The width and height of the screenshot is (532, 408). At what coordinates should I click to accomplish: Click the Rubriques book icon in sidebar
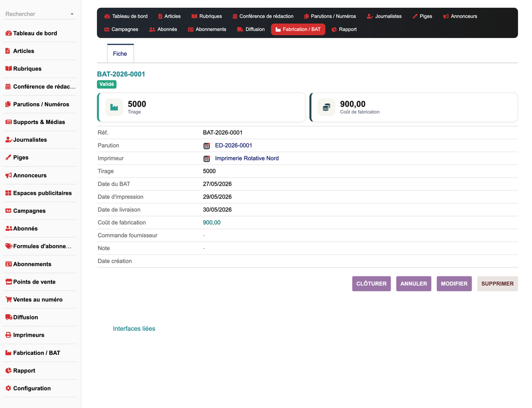8,69
